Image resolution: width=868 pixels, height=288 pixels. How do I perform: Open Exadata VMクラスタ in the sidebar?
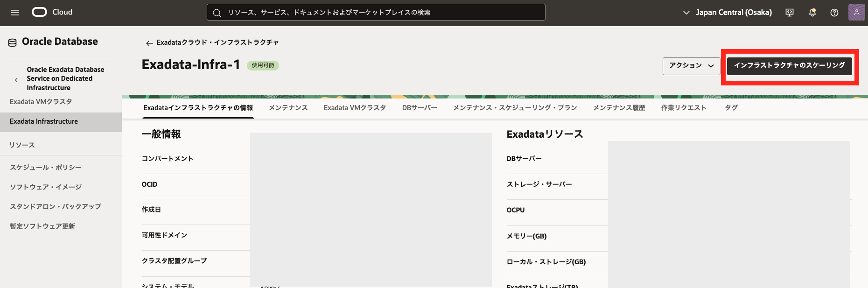point(41,102)
